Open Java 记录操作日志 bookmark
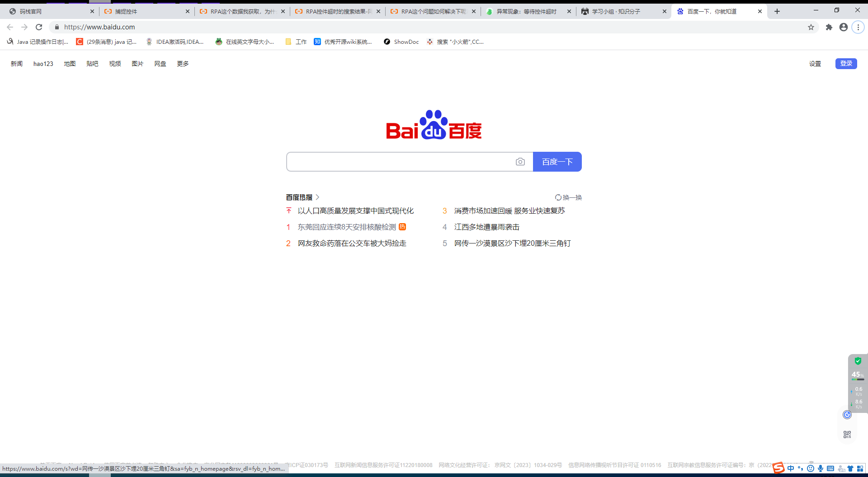This screenshot has width=868, height=477. click(38, 42)
